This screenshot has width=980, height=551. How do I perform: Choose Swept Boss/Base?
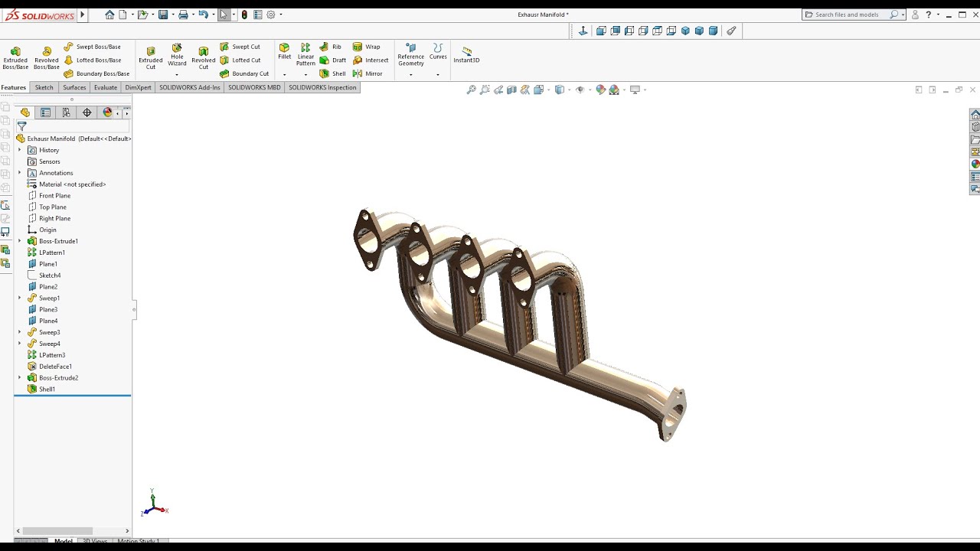[x=92, y=47]
